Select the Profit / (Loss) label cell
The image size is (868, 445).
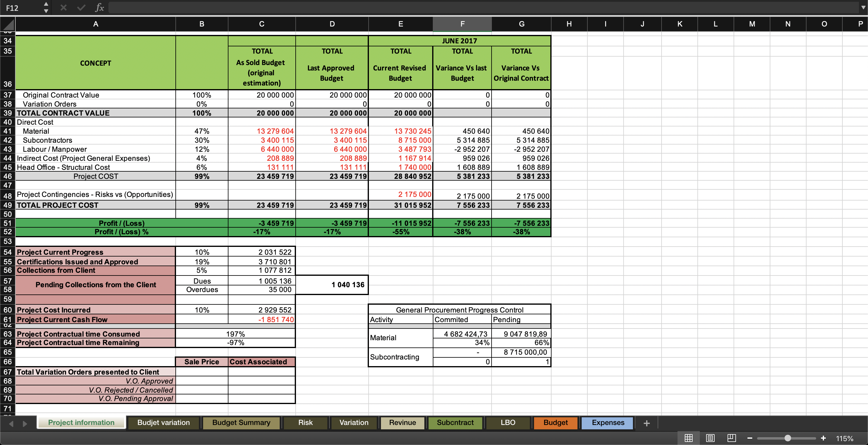[x=122, y=223]
